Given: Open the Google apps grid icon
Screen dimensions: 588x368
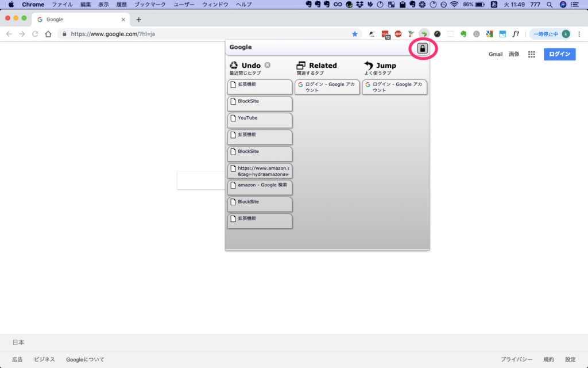Looking at the screenshot, I should coord(532,54).
